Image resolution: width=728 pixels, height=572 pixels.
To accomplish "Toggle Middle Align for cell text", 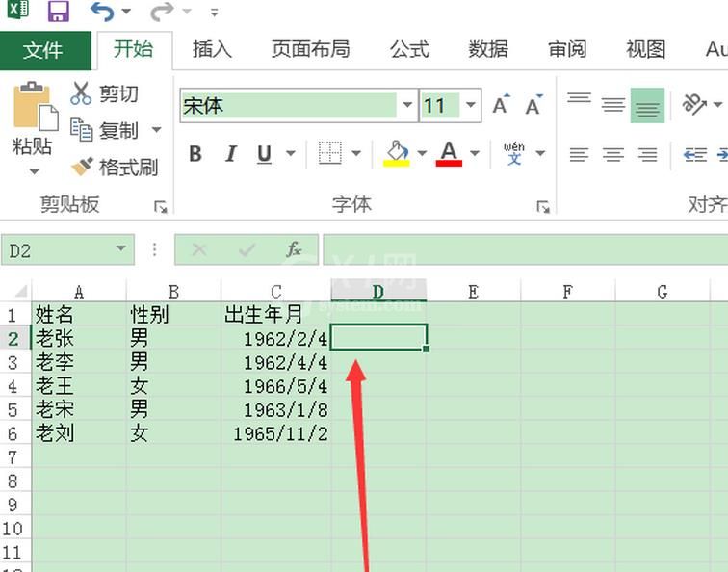I will [x=613, y=105].
